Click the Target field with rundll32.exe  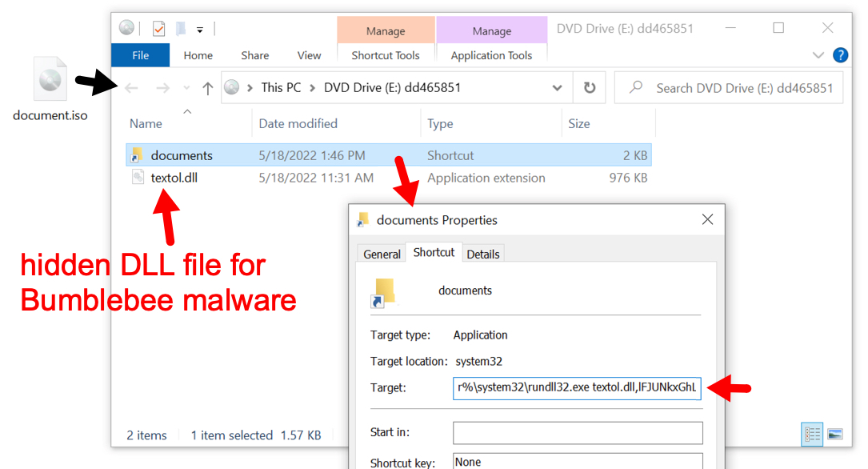point(577,387)
